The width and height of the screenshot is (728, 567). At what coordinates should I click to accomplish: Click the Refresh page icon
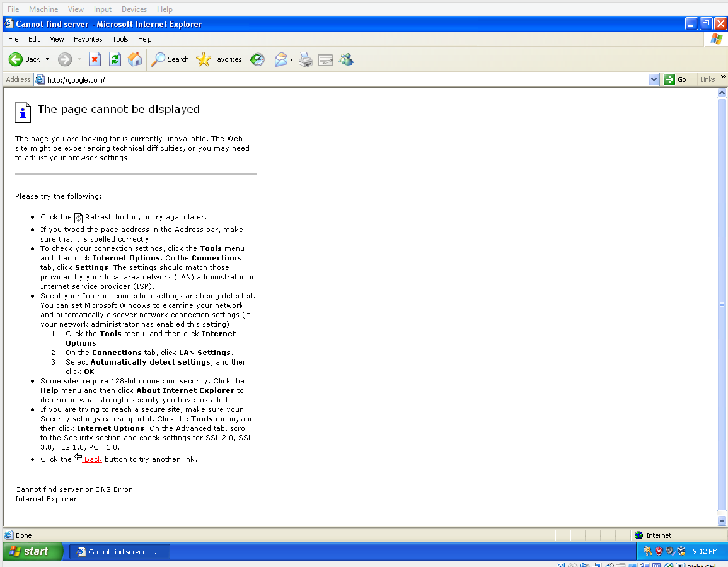point(115,59)
